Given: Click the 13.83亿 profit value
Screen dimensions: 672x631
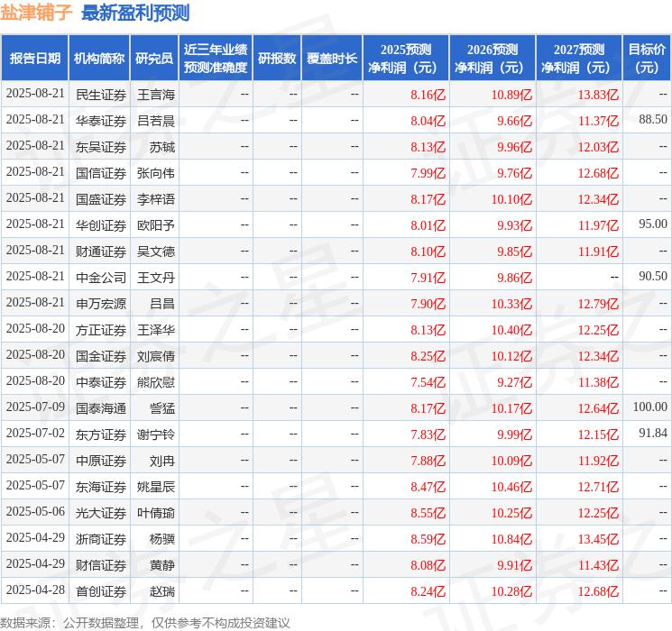Looking at the screenshot, I should point(598,95).
